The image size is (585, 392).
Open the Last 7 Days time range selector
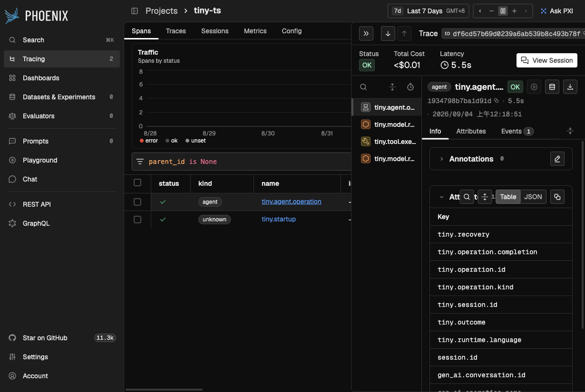click(x=429, y=11)
